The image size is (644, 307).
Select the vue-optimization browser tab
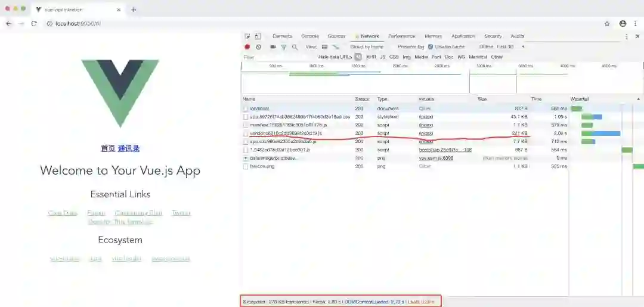pos(77,10)
